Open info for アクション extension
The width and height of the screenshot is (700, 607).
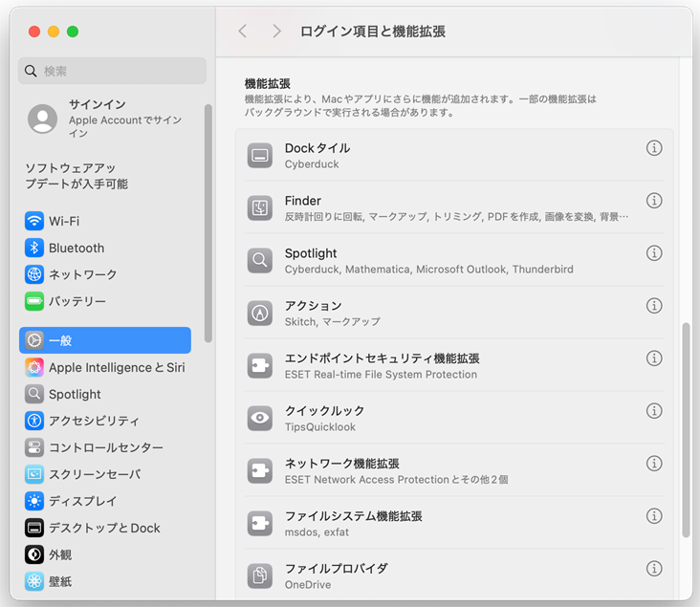(x=654, y=306)
